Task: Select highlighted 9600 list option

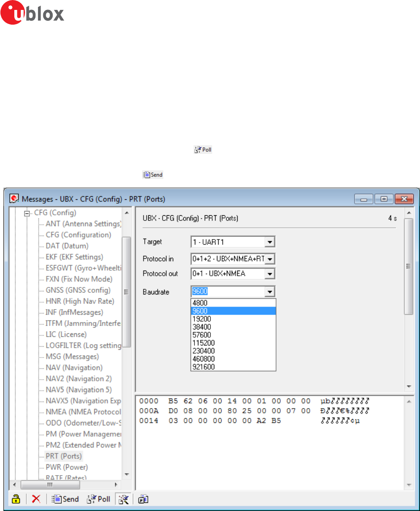Action: [233, 311]
